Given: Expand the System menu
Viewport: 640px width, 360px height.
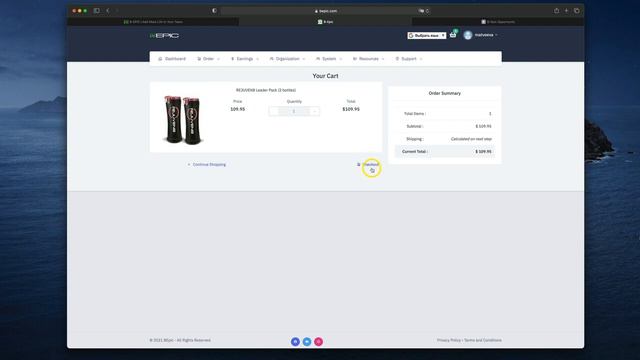Looking at the screenshot, I should pos(329,59).
